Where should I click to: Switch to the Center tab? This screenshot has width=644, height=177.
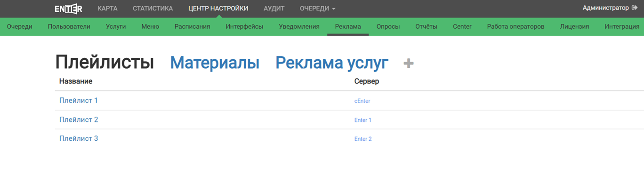pyautogui.click(x=462, y=26)
